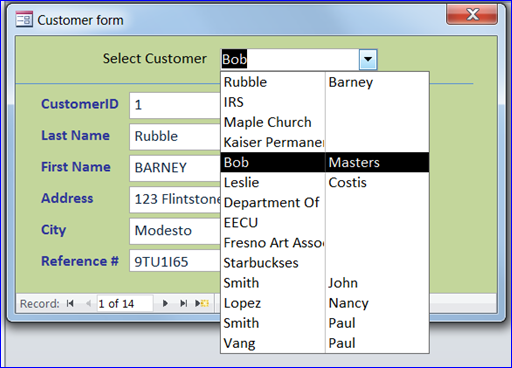Click First Name field containing BARNEY

click(x=175, y=168)
